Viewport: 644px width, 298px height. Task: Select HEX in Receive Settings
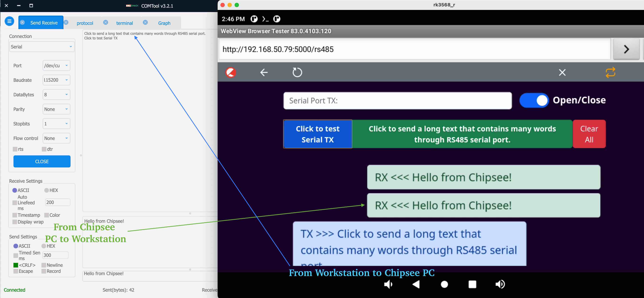pyautogui.click(x=46, y=190)
